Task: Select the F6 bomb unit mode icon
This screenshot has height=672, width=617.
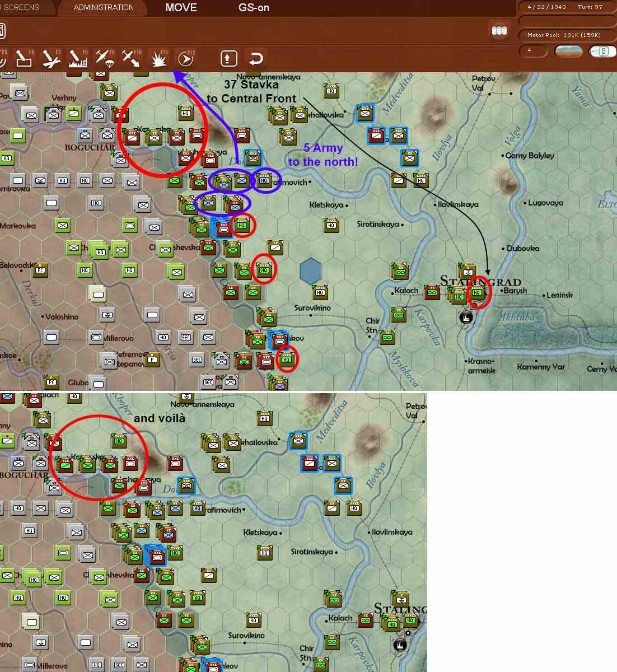Action: tap(25, 58)
